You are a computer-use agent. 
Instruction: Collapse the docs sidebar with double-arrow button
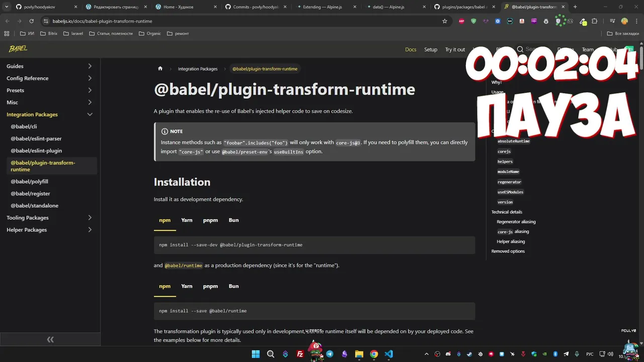point(50,339)
